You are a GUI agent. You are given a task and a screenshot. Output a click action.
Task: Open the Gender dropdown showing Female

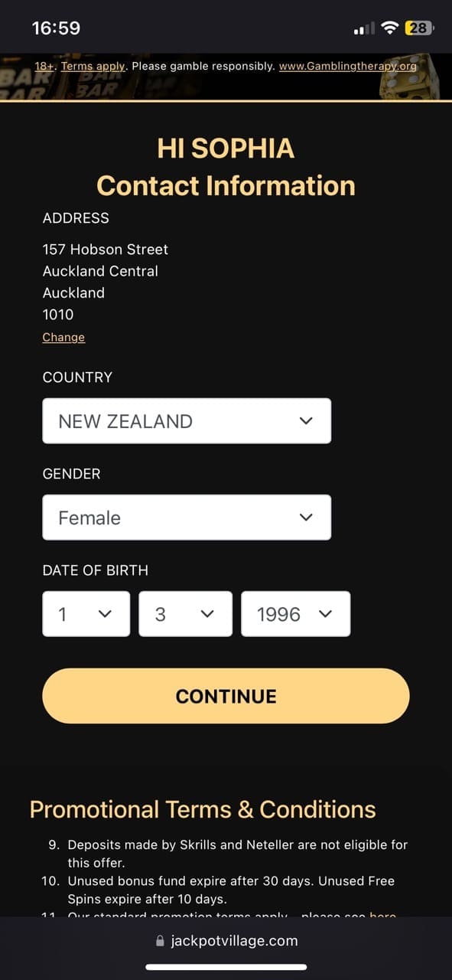tap(187, 518)
